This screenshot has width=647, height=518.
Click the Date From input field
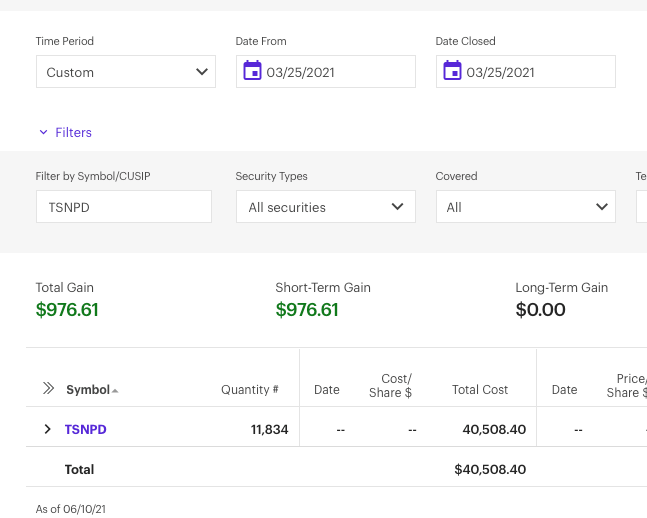pyautogui.click(x=337, y=72)
